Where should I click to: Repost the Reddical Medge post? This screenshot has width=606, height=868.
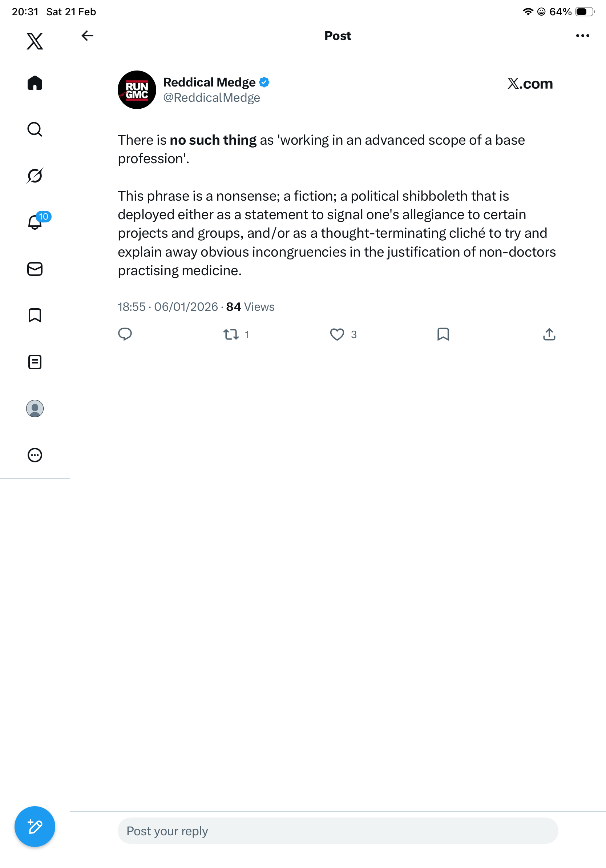(x=231, y=334)
